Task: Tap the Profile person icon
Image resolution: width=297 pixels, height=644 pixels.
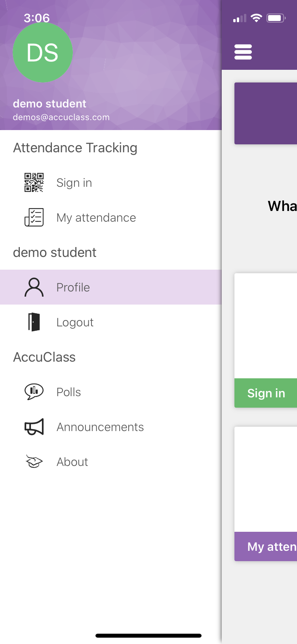Action: click(34, 287)
